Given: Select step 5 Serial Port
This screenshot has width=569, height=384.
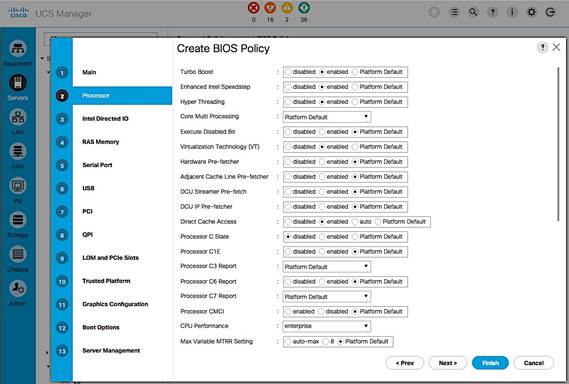Looking at the screenshot, I should 97,165.
